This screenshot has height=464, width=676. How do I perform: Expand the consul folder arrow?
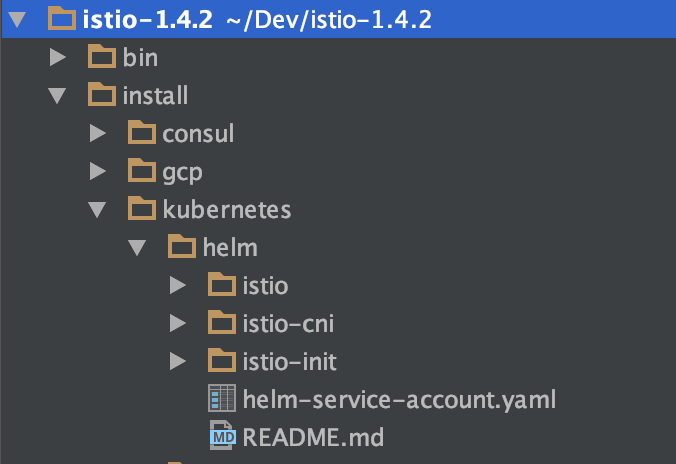tap(97, 133)
